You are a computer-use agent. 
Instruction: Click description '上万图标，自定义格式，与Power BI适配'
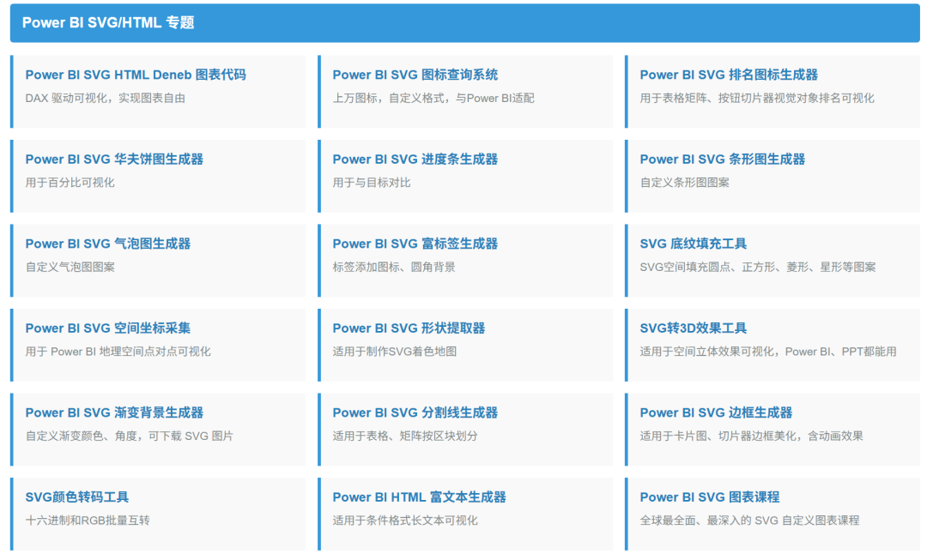point(433,99)
